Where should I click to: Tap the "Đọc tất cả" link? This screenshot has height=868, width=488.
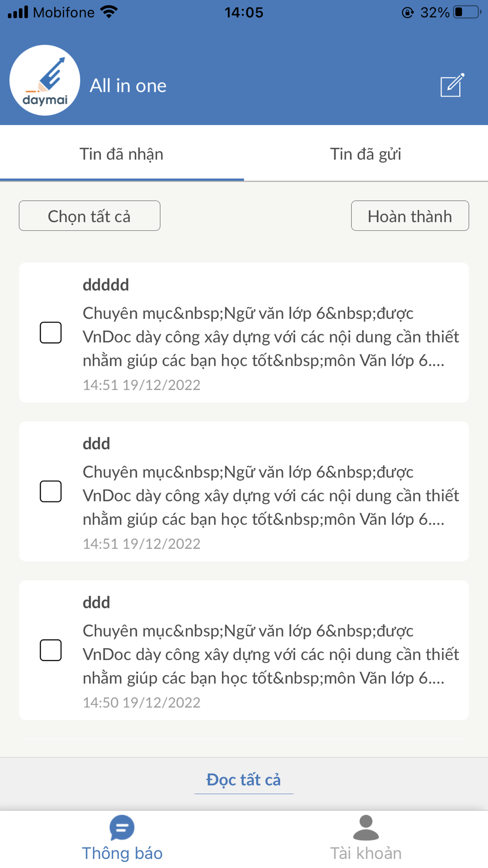244,780
